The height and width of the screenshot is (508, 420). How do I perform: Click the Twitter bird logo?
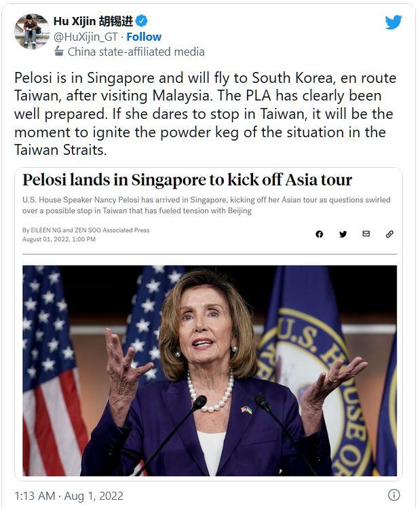click(394, 22)
